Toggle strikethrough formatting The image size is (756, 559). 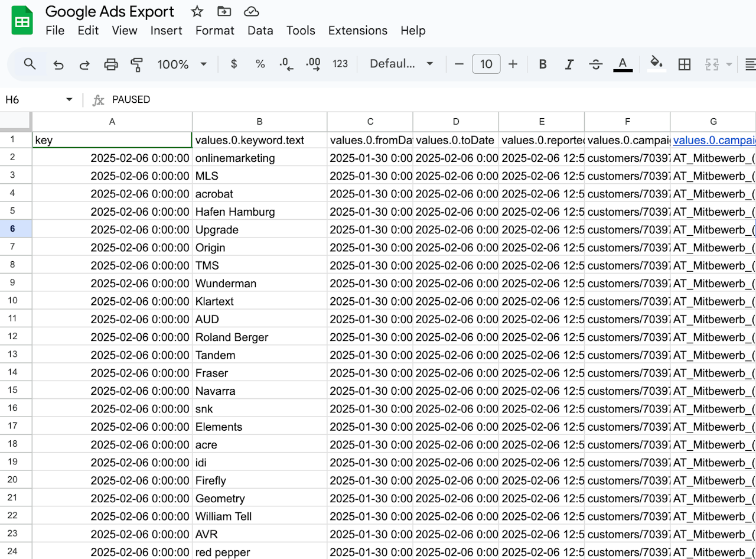[x=596, y=64]
